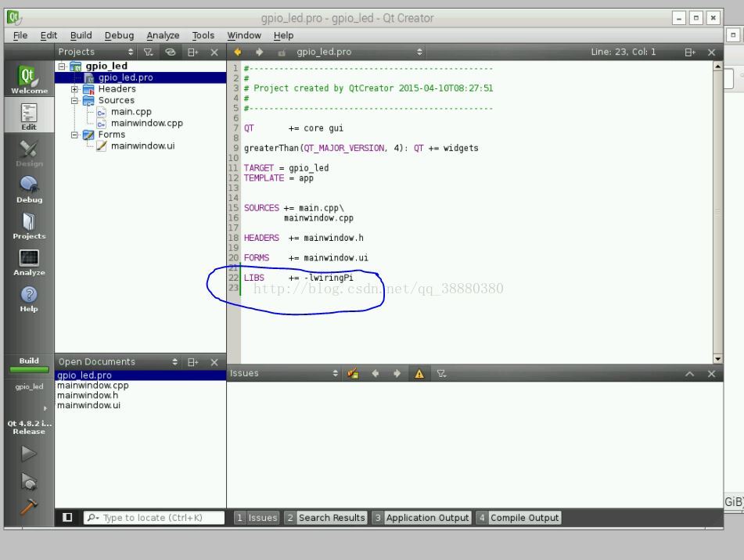Collapse the Sources folder
Viewport: 744px width, 560px height.
pos(74,101)
